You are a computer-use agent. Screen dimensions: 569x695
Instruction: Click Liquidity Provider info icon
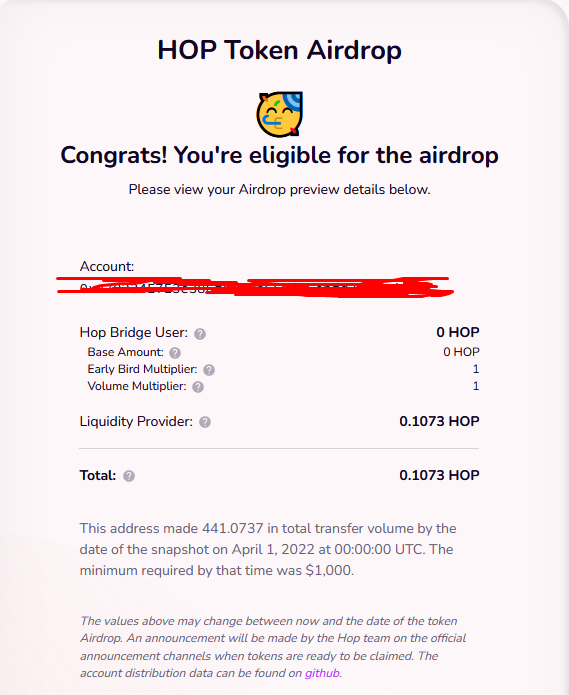(x=205, y=422)
